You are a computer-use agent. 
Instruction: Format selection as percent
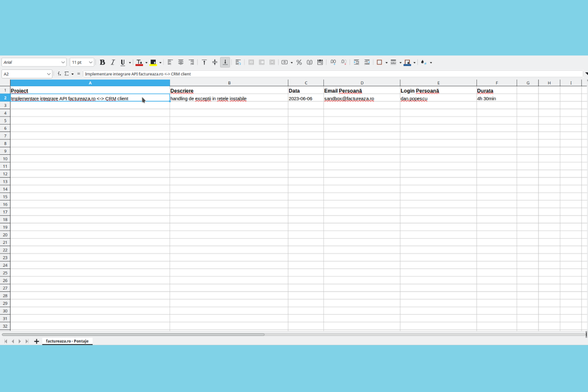(x=298, y=62)
